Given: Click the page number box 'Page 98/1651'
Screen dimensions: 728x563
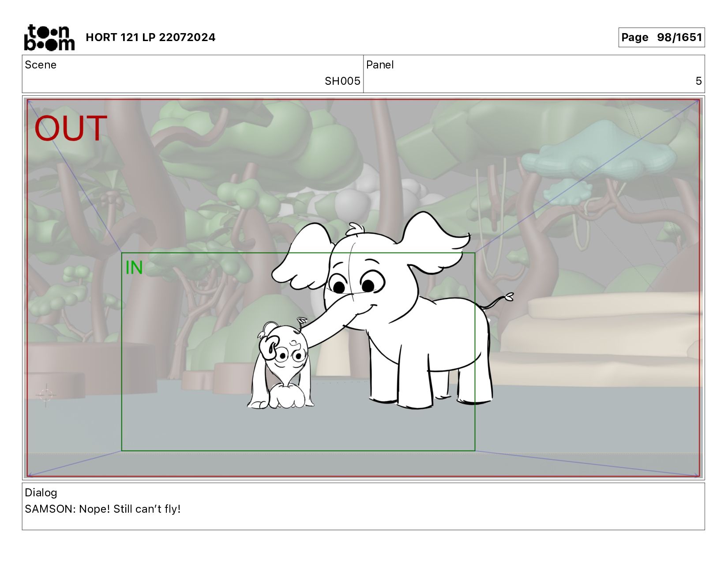Looking at the screenshot, I should click(661, 38).
